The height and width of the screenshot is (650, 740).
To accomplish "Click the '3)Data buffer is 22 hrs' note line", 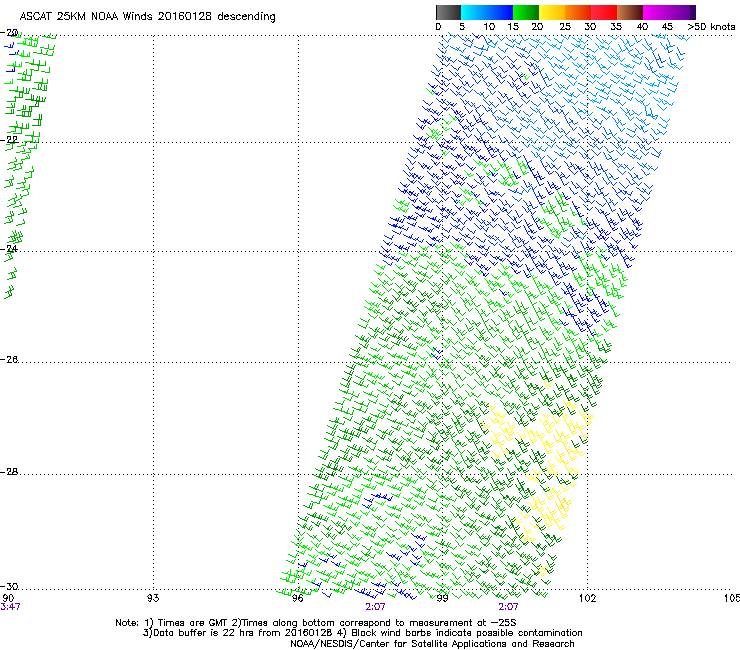I will 362,633.
